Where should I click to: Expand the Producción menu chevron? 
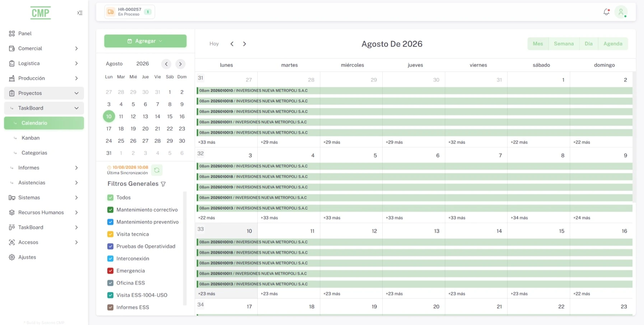(76, 78)
